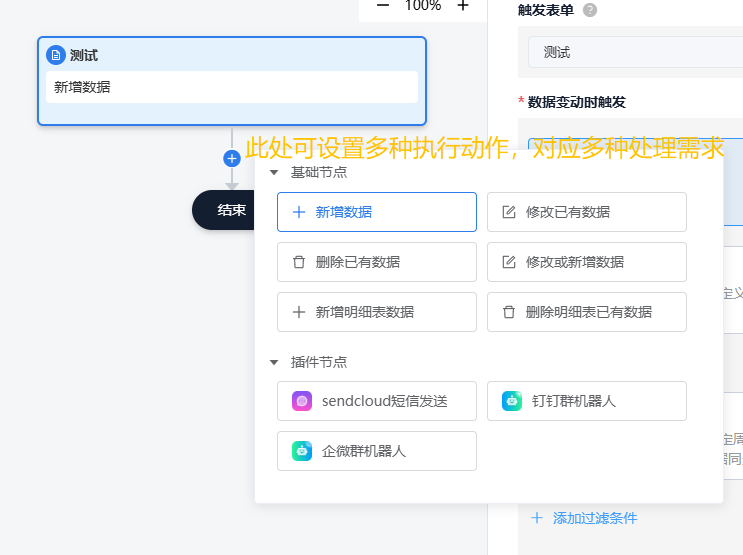
Task: Collapse the 插件节点 section
Action: coord(275,362)
